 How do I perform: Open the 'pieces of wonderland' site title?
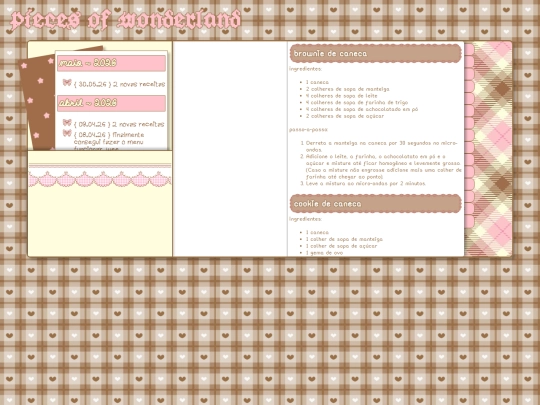point(125,20)
